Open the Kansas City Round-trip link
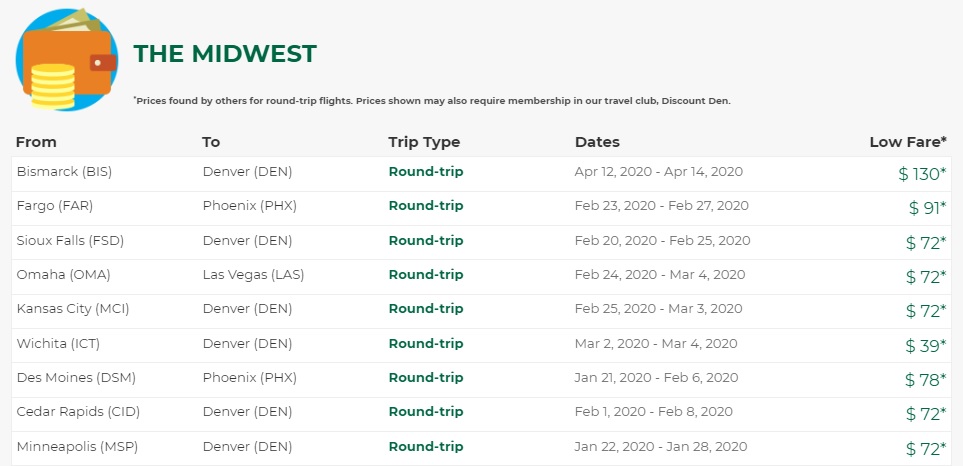The image size is (963, 466). point(426,309)
